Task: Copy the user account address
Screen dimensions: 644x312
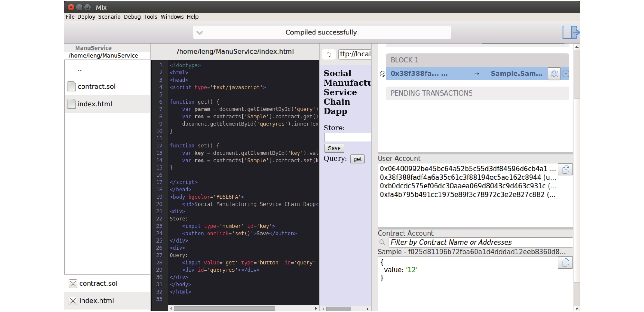Action: click(x=565, y=170)
